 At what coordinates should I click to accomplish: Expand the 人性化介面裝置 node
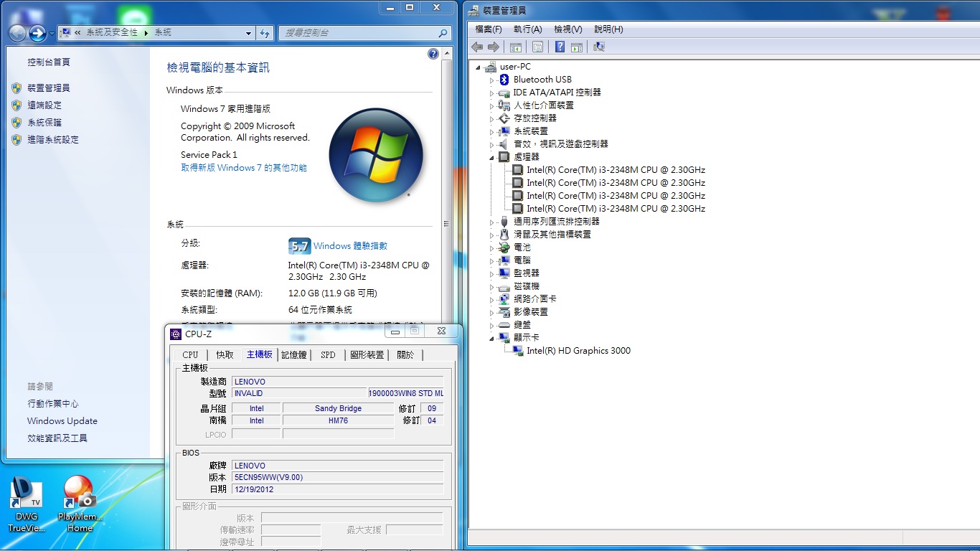[x=492, y=106]
